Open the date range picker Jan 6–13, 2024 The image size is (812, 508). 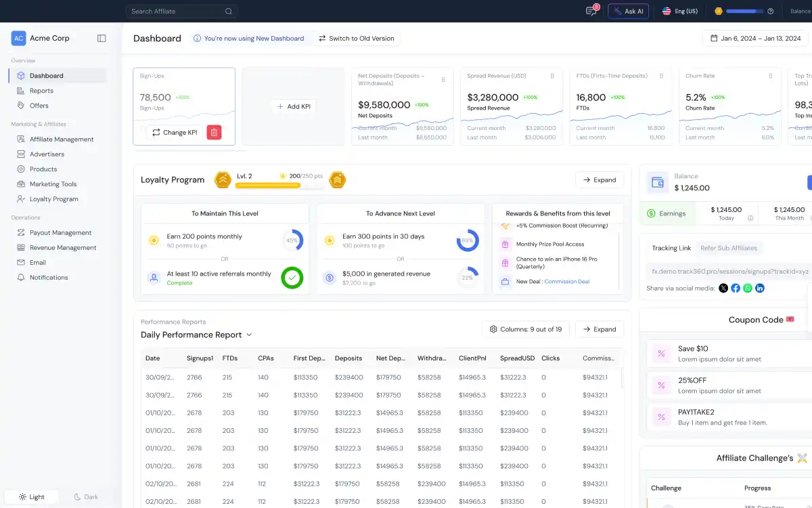coord(756,39)
